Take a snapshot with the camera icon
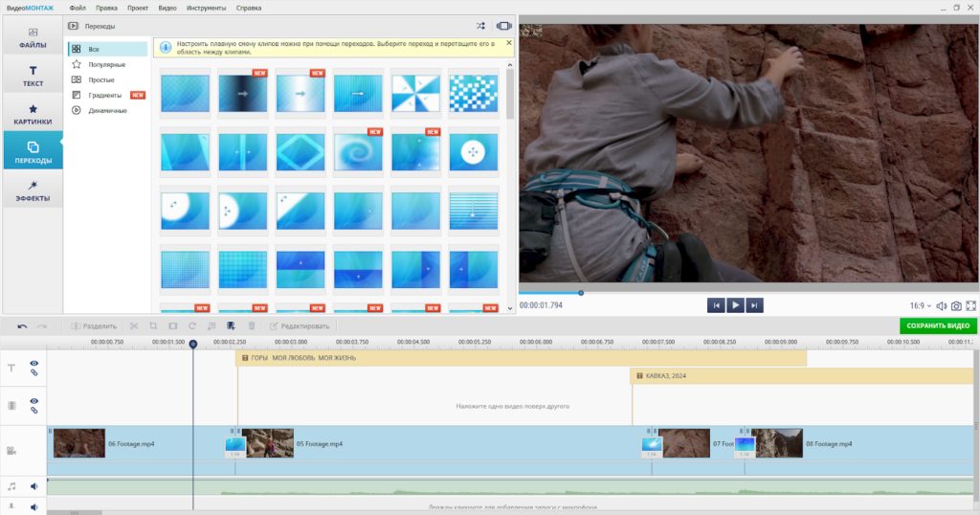Viewport: 980px width, 515px height. point(956,306)
